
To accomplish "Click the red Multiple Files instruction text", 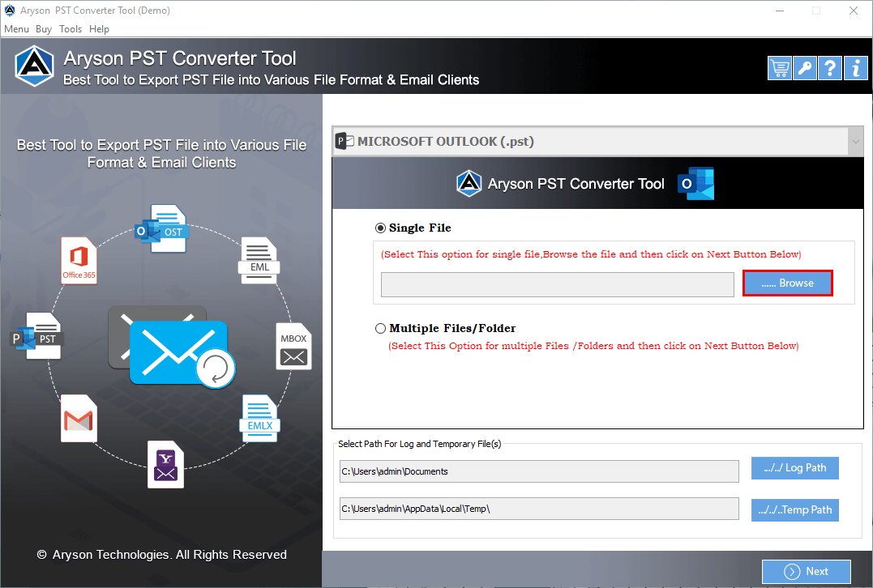I will 593,346.
